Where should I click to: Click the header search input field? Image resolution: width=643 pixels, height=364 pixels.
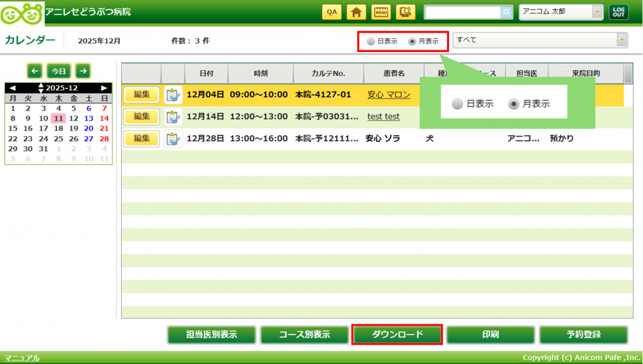coord(462,12)
